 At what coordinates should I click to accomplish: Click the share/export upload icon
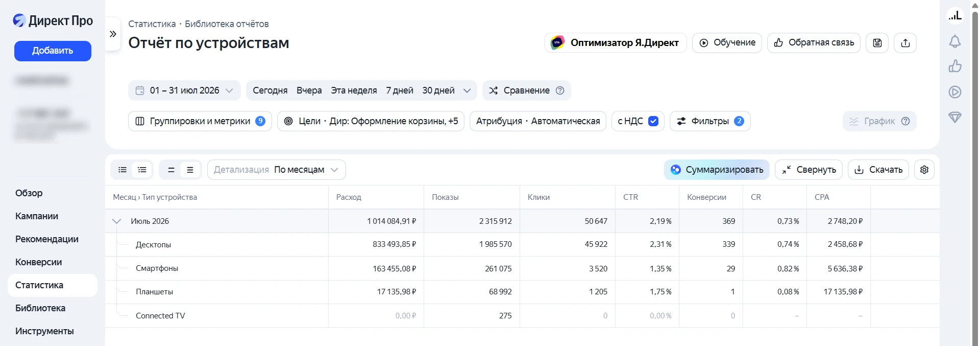(905, 43)
